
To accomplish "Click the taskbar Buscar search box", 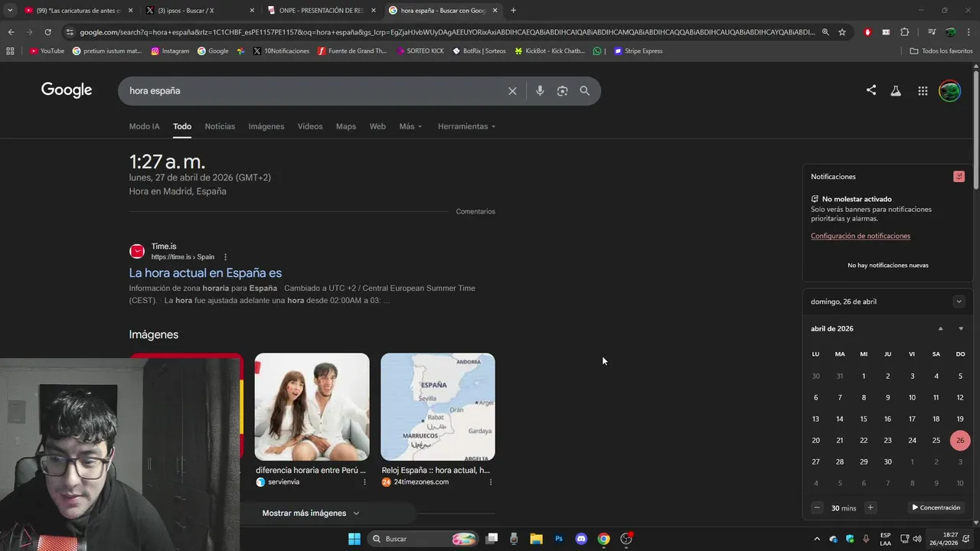I will (423, 539).
